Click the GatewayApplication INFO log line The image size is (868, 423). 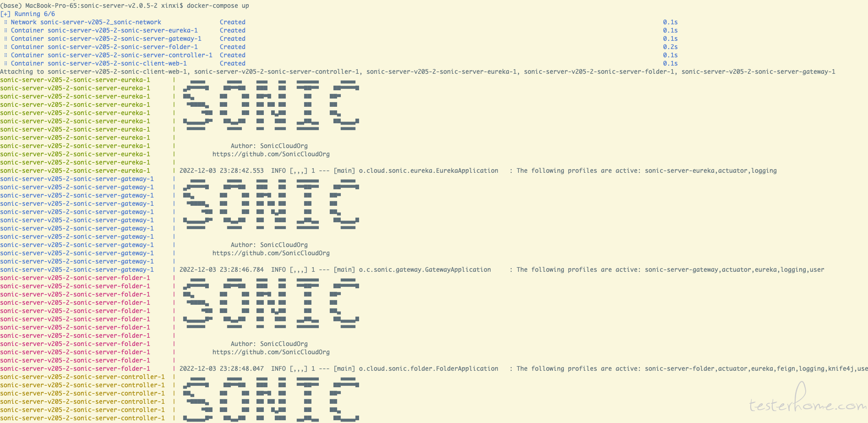pyautogui.click(x=502, y=269)
